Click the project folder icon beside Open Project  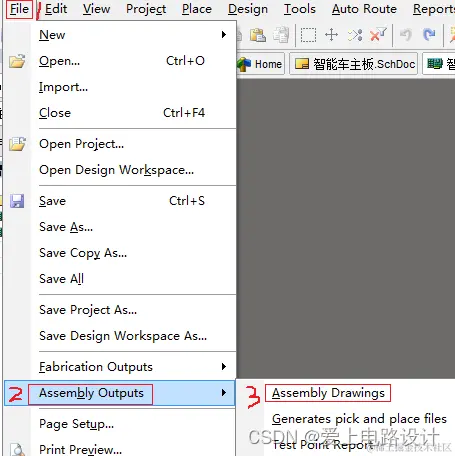(x=17, y=144)
